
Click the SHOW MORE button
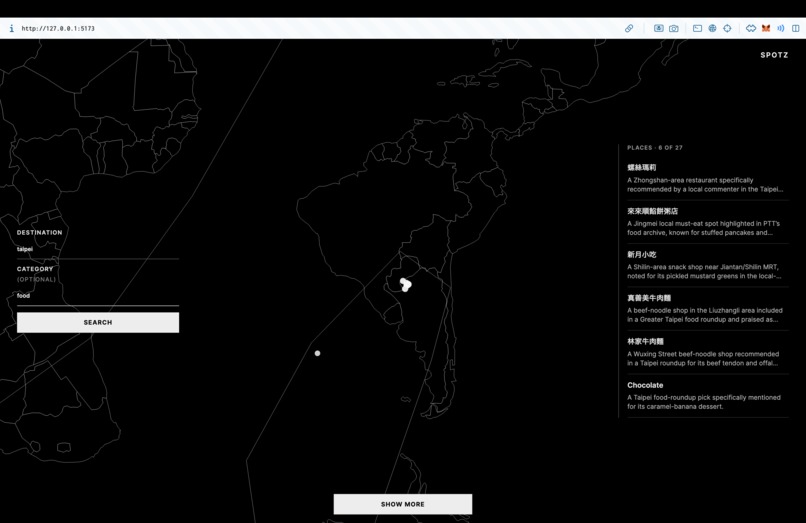[402, 504]
